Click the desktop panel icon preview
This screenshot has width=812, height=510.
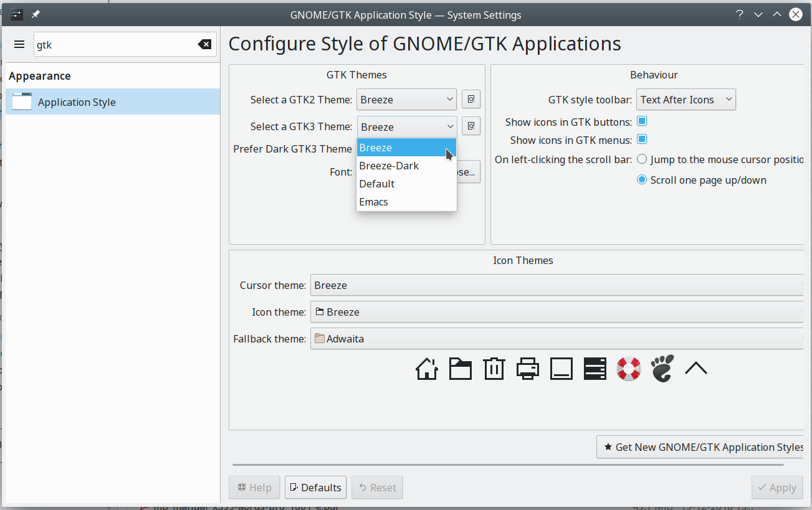[x=561, y=369]
